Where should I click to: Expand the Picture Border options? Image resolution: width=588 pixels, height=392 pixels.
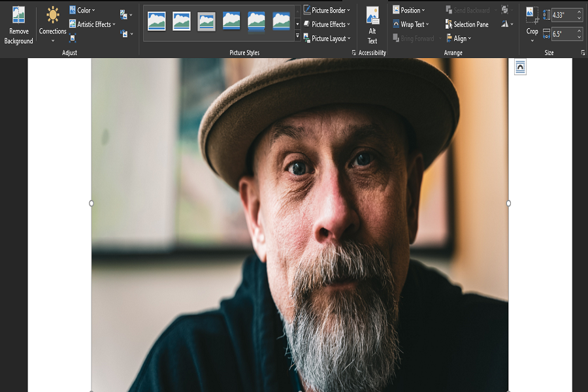(x=326, y=10)
